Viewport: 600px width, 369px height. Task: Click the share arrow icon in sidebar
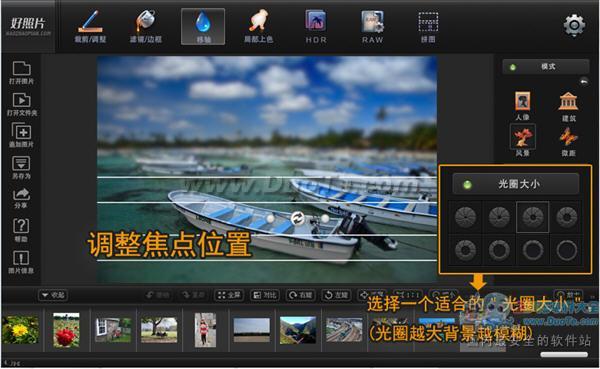click(x=21, y=198)
